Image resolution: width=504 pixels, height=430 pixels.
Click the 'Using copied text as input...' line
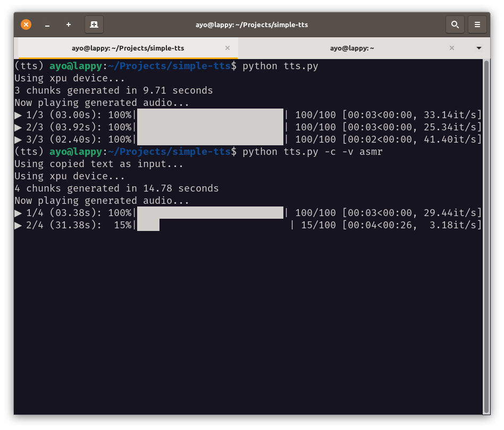click(98, 164)
